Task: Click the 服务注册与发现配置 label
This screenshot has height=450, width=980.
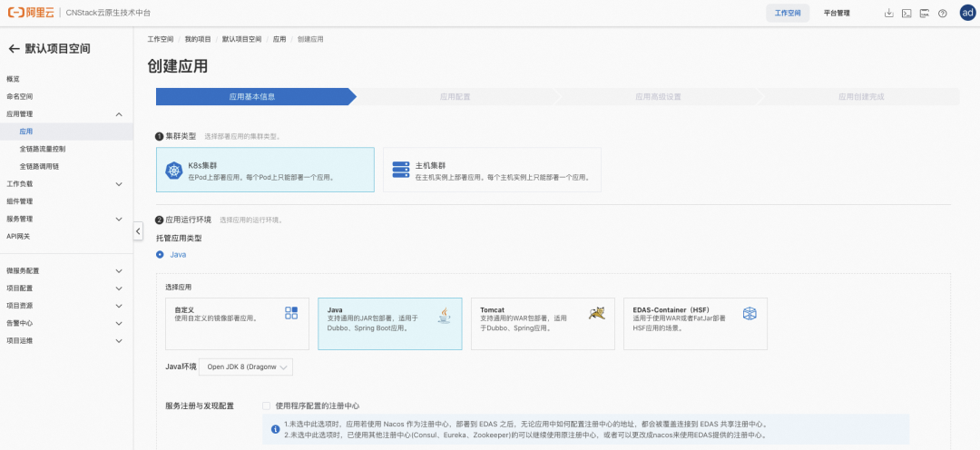Action: (200, 406)
